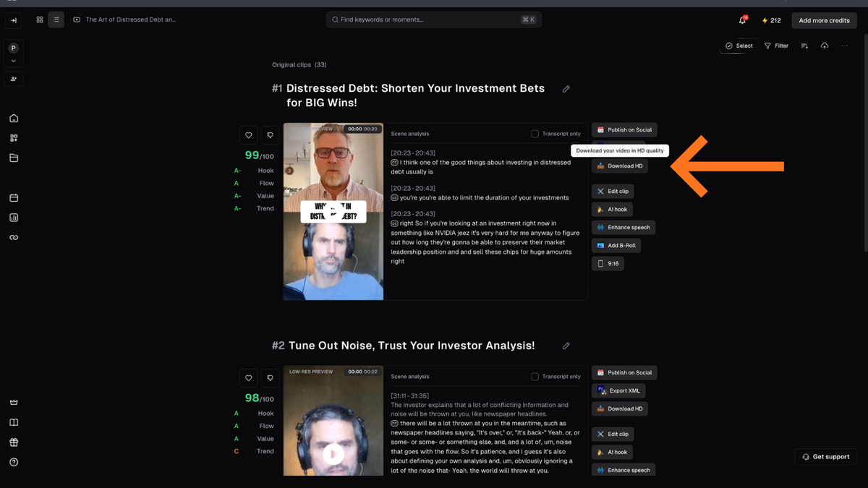Expand the profile P chevron dropdown
Image resolution: width=868 pixels, height=488 pixels.
[x=14, y=61]
